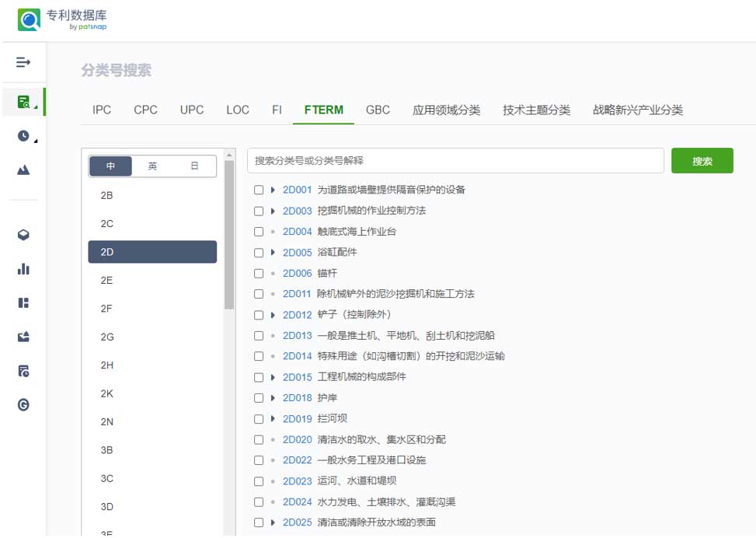Switch to the IPC tab
Screen dimensions: 756x538
pyautogui.click(x=102, y=110)
